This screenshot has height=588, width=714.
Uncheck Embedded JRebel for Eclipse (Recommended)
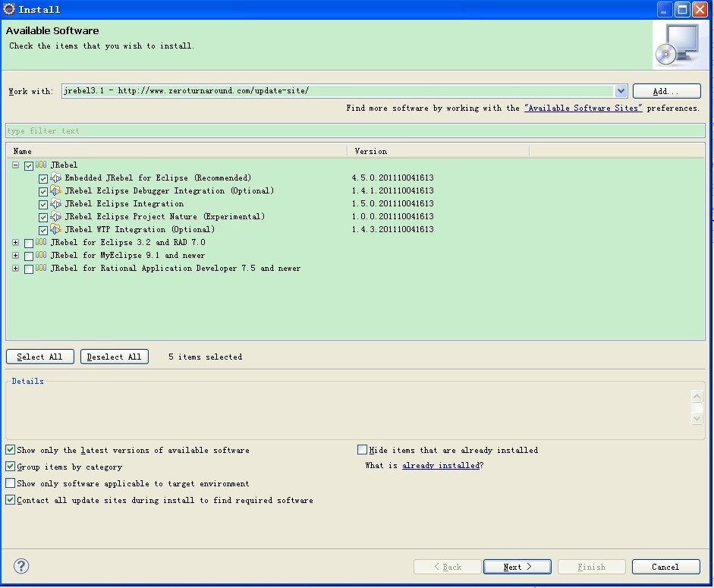(x=43, y=178)
